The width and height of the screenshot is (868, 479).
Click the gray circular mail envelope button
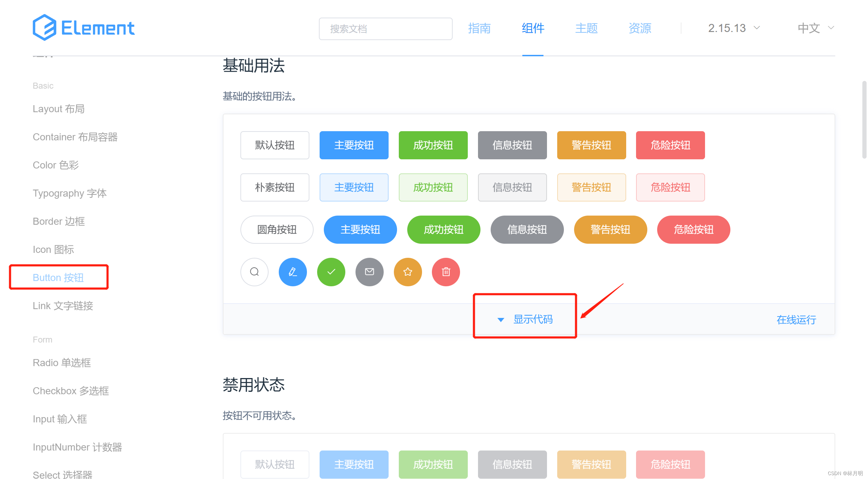369,272
